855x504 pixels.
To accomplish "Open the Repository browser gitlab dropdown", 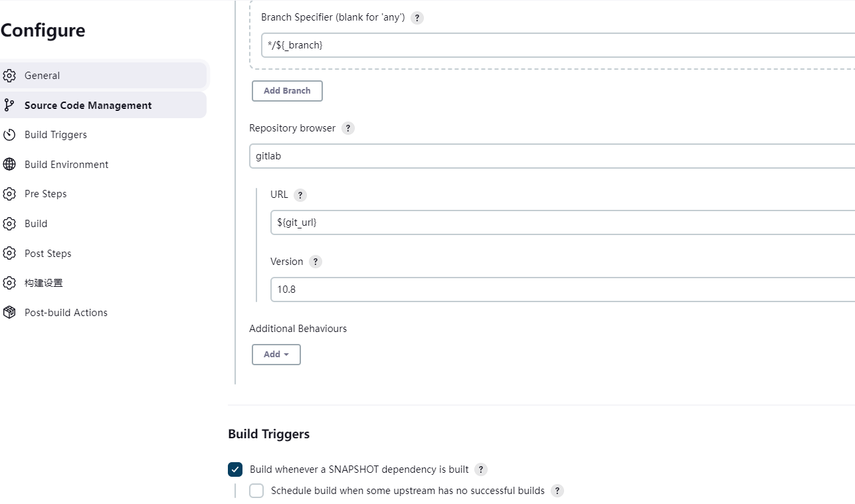I will [551, 157].
